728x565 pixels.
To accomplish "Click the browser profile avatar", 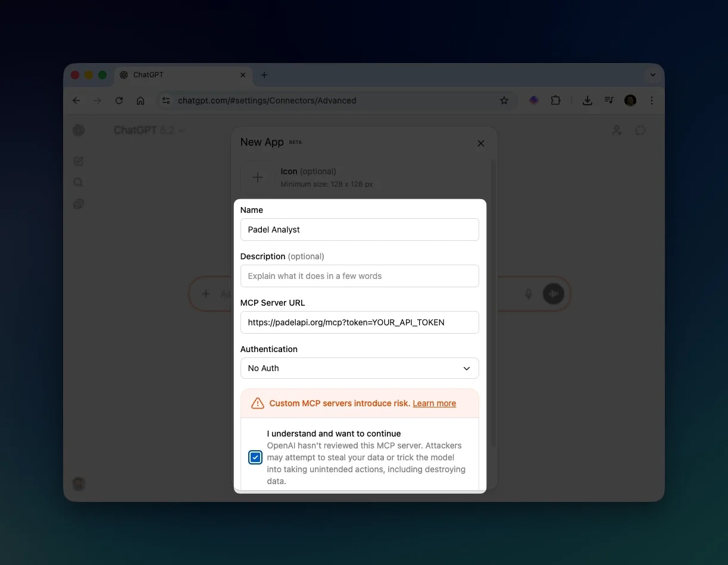I will coord(630,101).
